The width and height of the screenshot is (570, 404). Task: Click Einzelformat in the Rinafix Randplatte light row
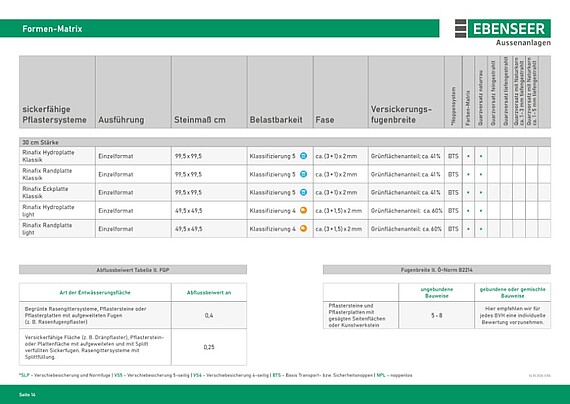(x=116, y=229)
